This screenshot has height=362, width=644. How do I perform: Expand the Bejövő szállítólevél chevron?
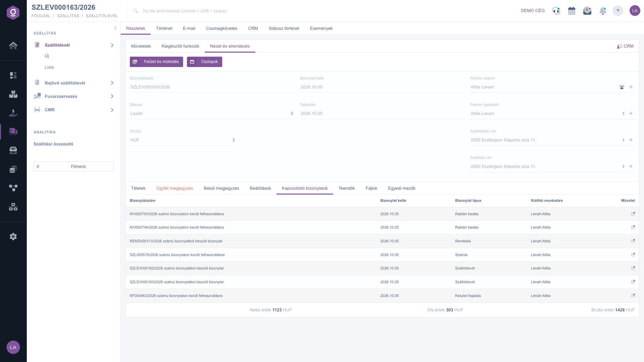(x=112, y=83)
